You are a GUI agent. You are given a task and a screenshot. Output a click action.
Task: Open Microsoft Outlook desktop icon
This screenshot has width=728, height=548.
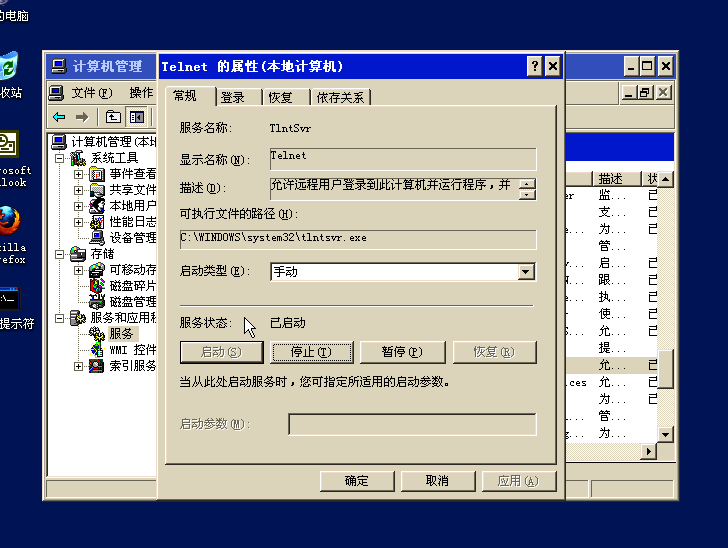coord(8,144)
